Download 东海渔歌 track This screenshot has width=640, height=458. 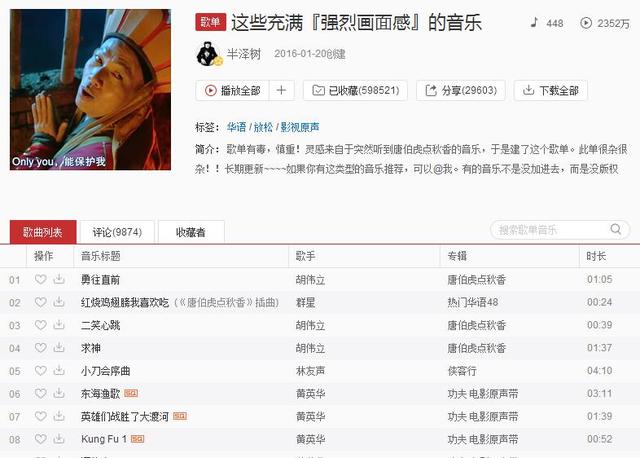point(59,394)
